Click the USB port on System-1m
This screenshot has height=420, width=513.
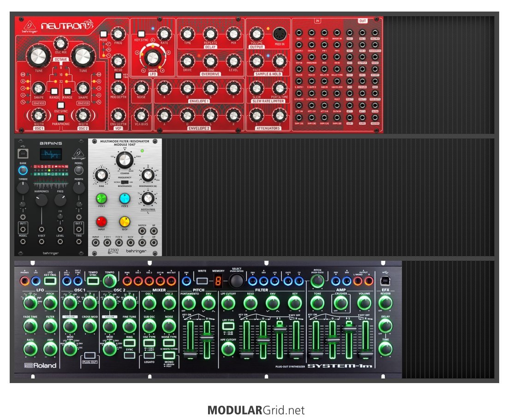(x=385, y=281)
